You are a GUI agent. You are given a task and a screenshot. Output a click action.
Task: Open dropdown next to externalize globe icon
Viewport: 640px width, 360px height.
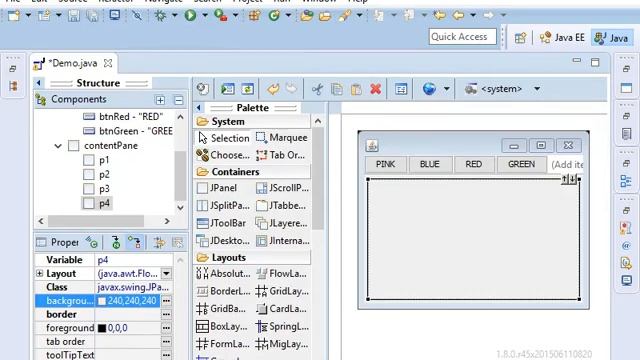pyautogui.click(x=447, y=89)
